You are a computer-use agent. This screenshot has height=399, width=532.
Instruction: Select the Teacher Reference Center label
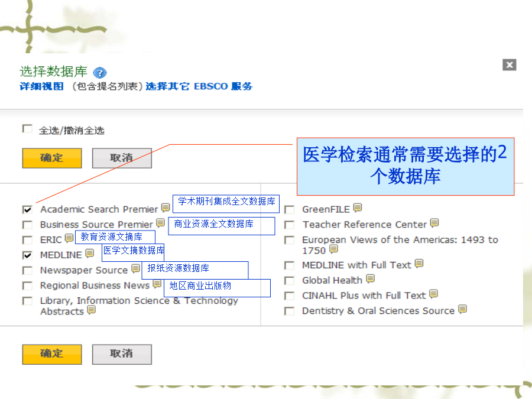[364, 225]
